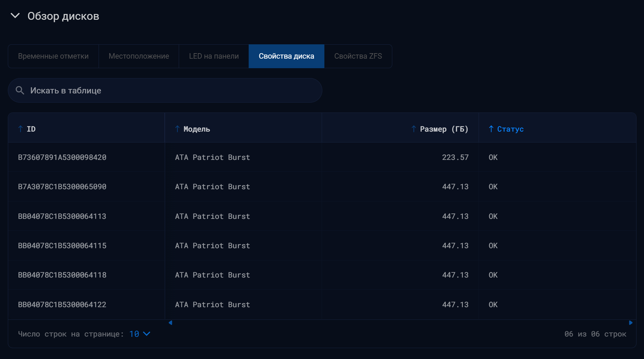Sort by ID column arrow

tap(20, 129)
